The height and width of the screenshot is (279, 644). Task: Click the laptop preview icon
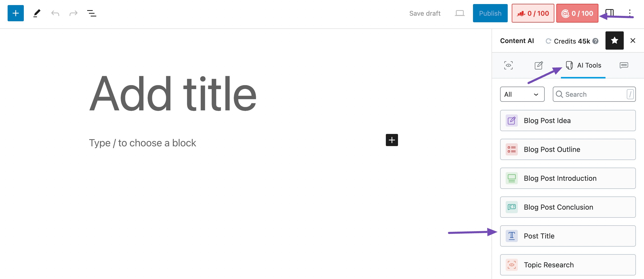click(x=460, y=13)
